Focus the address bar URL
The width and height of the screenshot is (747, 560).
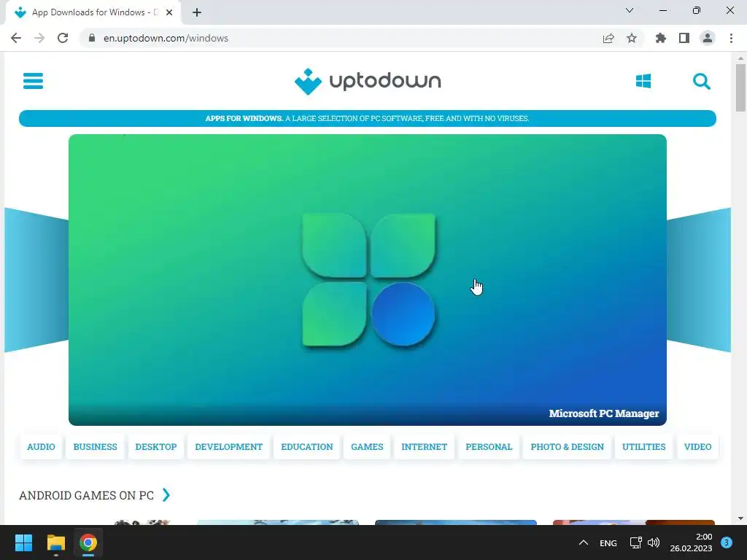pos(166,38)
